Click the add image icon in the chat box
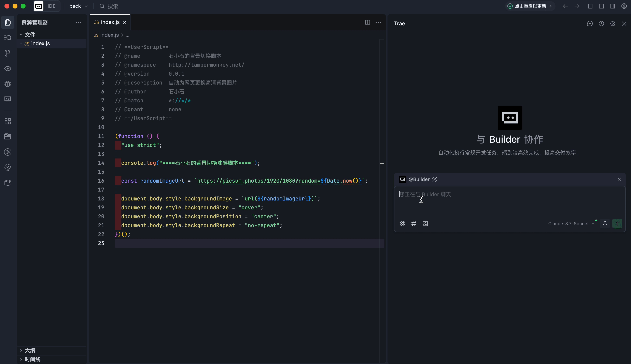 tap(425, 224)
